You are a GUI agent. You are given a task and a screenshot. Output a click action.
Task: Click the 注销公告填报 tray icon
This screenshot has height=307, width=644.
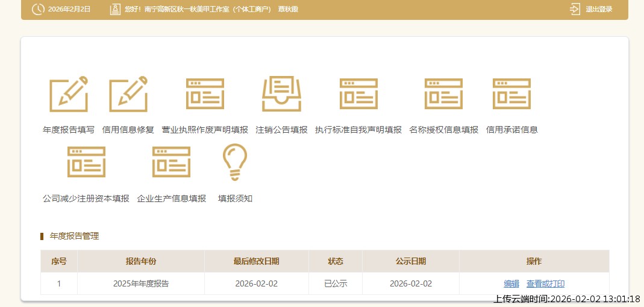(282, 93)
